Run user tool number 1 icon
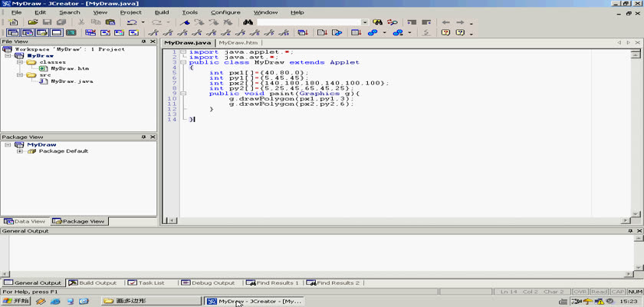 [x=153, y=32]
